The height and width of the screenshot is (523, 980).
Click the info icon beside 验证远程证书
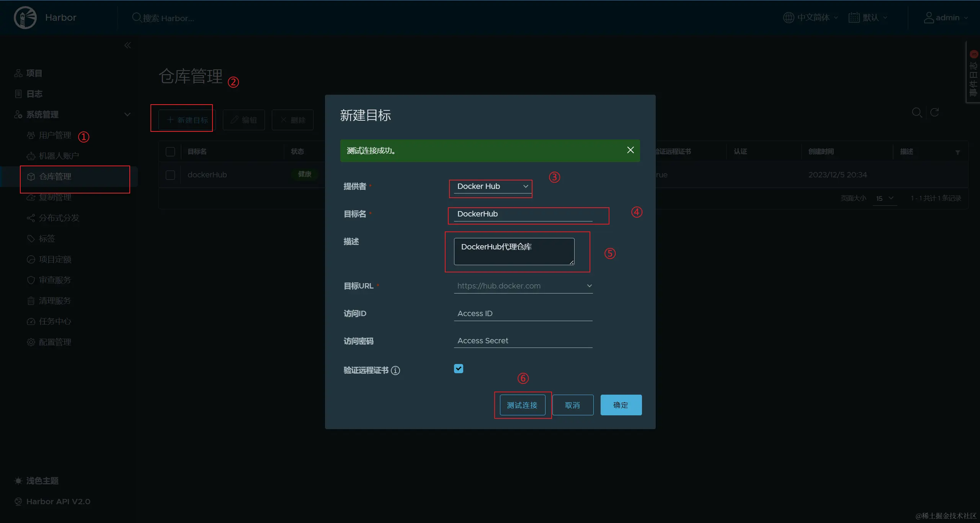coord(395,371)
